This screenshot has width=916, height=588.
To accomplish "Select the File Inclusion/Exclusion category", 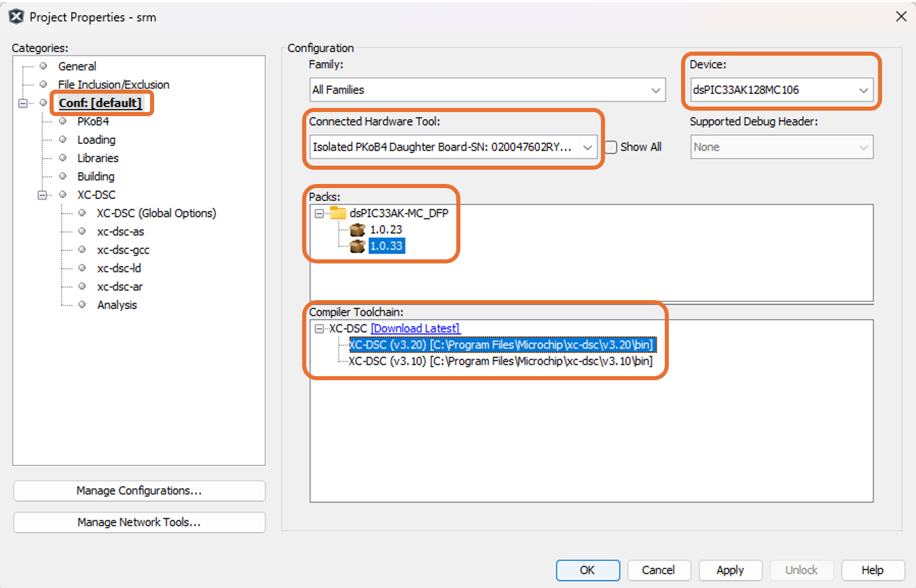I will 113,84.
